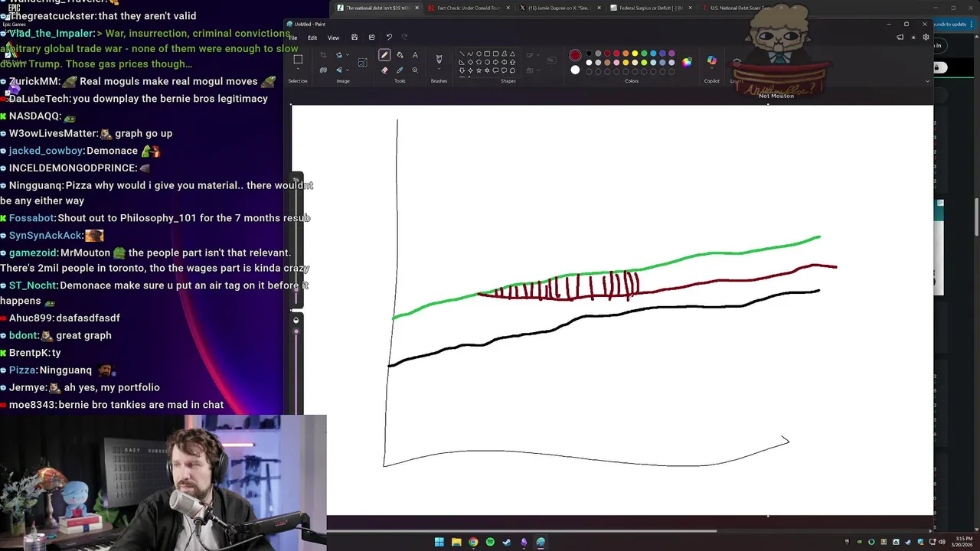Image resolution: width=980 pixels, height=551 pixels.
Task: Click the Redo arrow in Paint
Action: tap(404, 37)
